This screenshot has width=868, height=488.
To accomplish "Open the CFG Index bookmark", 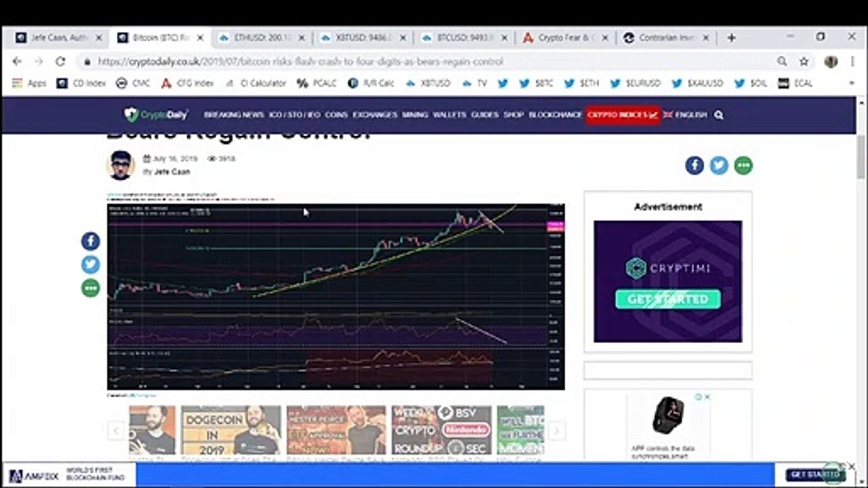I will click(187, 83).
